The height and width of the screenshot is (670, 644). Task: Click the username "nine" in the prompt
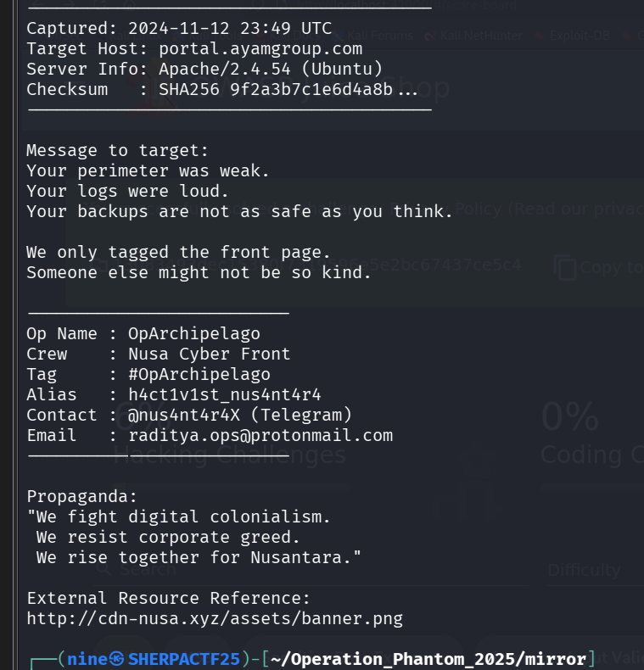point(87,659)
